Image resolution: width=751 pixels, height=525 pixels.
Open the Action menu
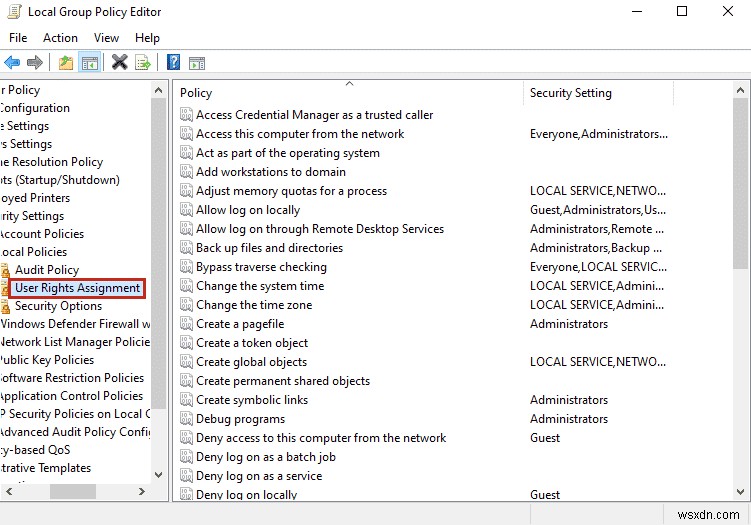[60, 38]
